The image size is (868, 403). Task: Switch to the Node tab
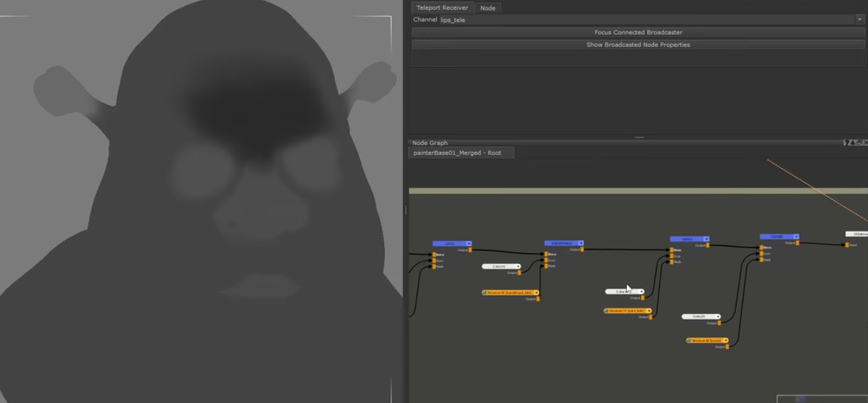click(x=488, y=8)
